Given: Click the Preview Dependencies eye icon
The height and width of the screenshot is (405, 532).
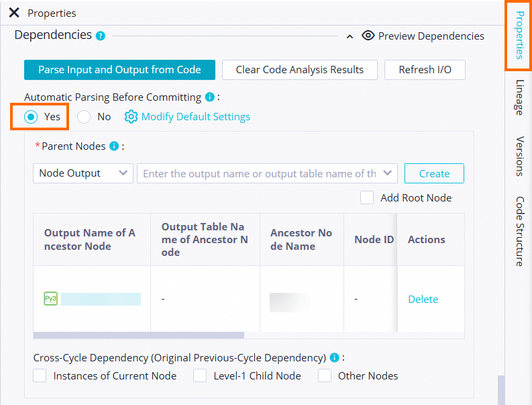Looking at the screenshot, I should point(368,36).
